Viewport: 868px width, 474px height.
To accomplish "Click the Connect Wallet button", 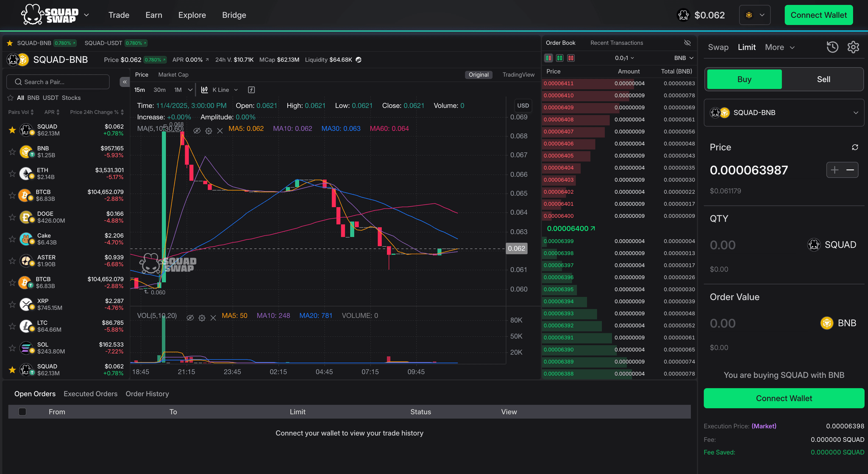I will (818, 15).
